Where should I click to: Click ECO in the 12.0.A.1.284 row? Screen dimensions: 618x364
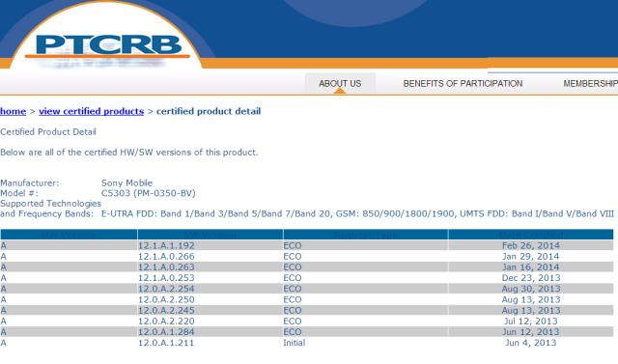pos(293,332)
